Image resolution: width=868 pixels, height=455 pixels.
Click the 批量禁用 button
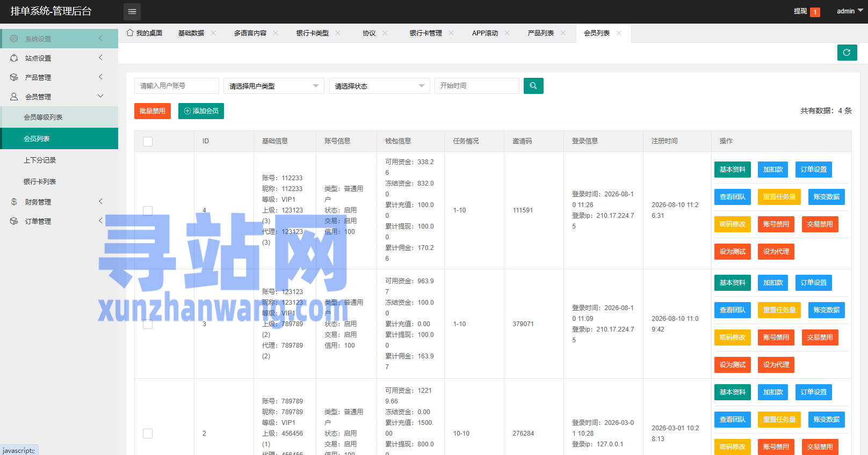[x=153, y=111]
